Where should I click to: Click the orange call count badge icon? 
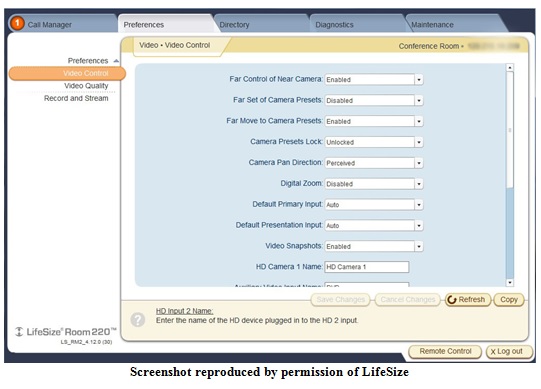pyautogui.click(x=17, y=23)
